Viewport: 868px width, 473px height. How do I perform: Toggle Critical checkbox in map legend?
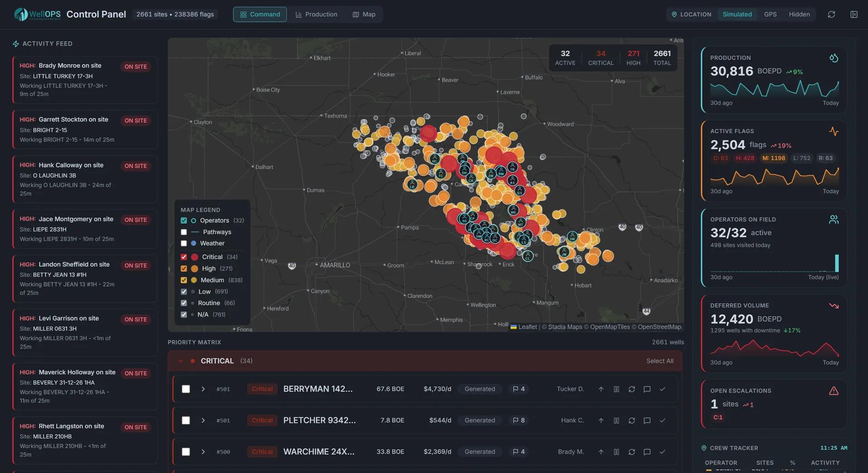coord(184,257)
